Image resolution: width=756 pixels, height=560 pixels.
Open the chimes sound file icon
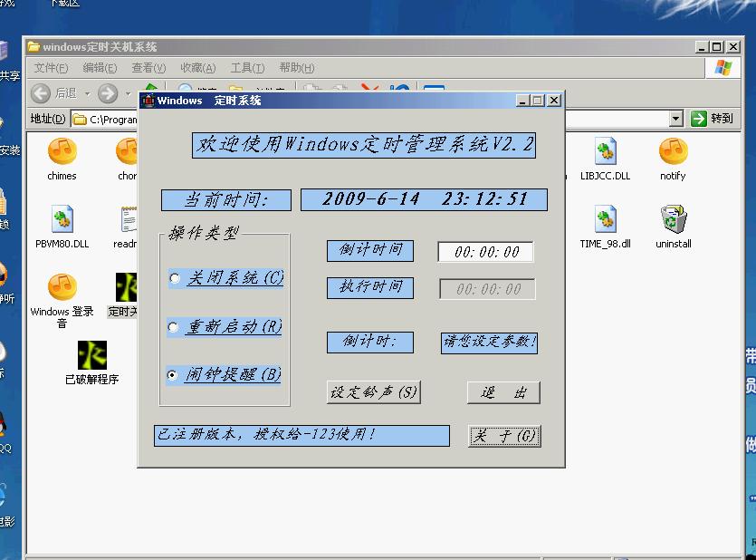62,151
